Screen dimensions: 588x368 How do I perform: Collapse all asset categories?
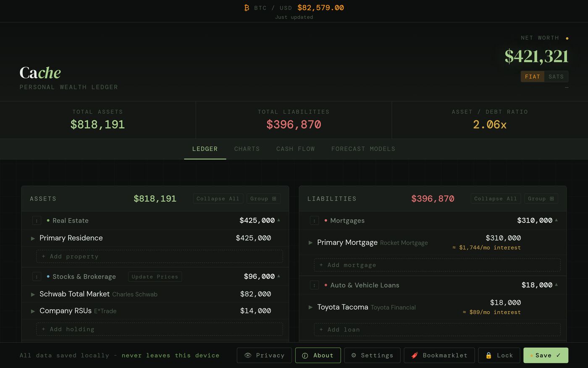click(218, 199)
